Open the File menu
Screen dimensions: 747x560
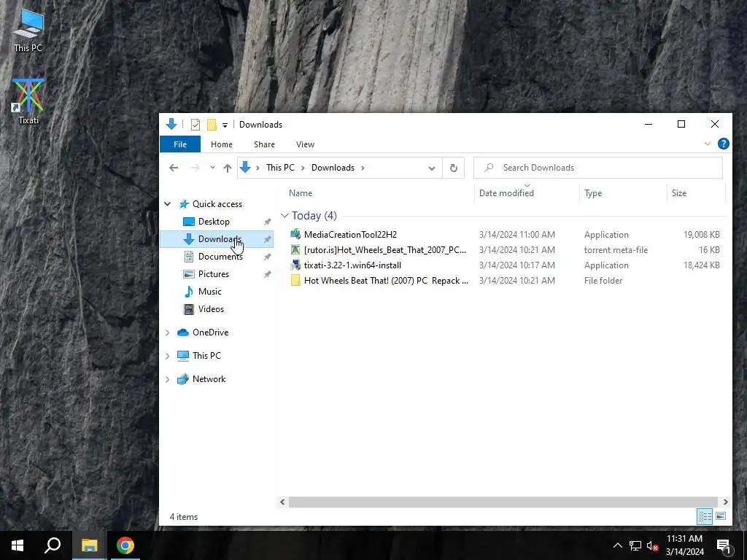[x=180, y=144]
